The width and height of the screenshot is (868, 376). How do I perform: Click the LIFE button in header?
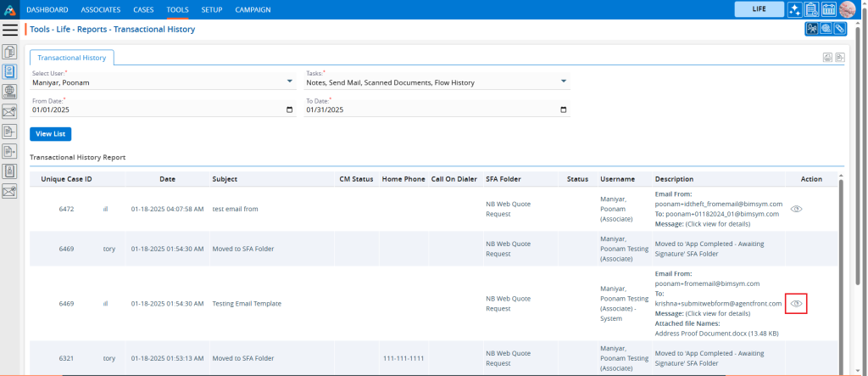click(758, 9)
